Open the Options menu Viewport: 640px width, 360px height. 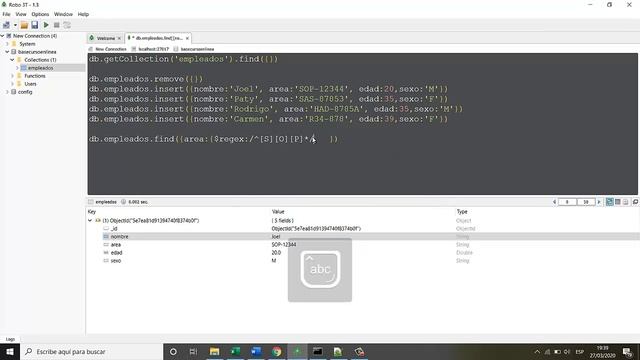tap(40, 14)
